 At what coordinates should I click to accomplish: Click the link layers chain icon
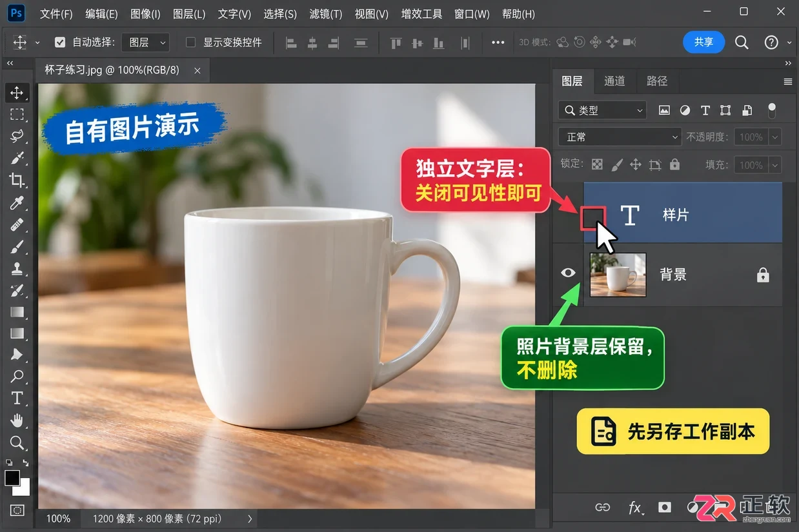(x=602, y=507)
